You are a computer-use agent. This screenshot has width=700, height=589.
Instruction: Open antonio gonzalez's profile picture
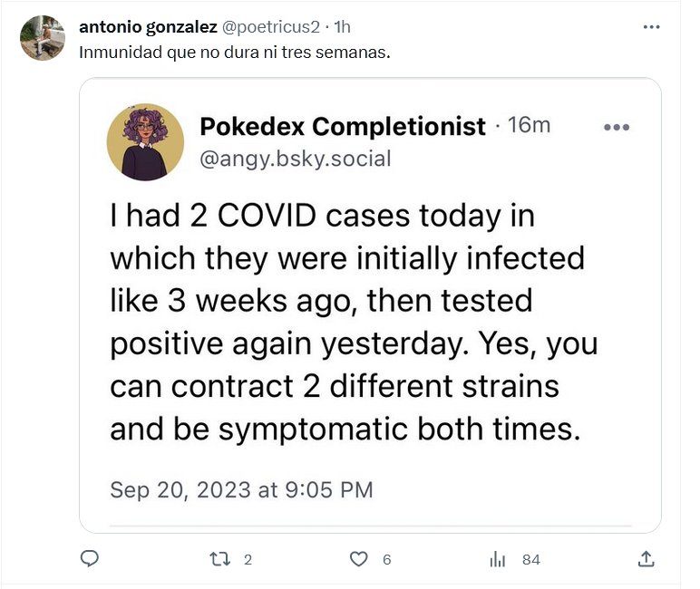[x=43, y=38]
